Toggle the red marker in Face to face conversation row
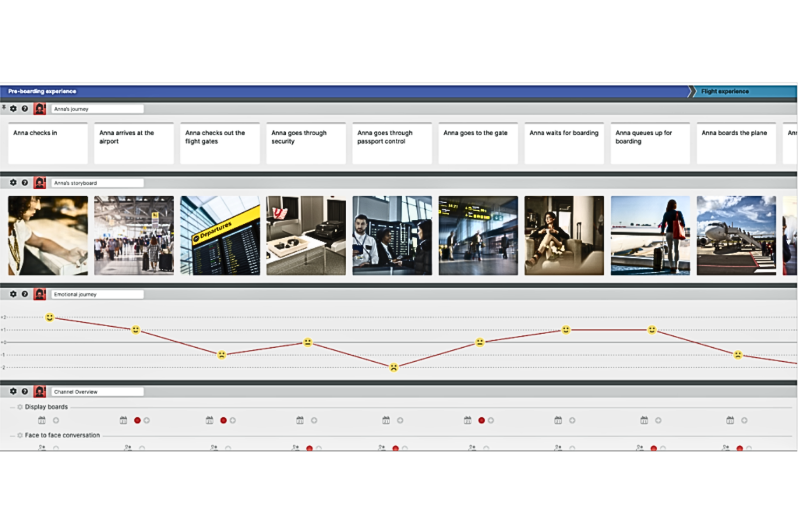The image size is (798, 532). click(308, 447)
